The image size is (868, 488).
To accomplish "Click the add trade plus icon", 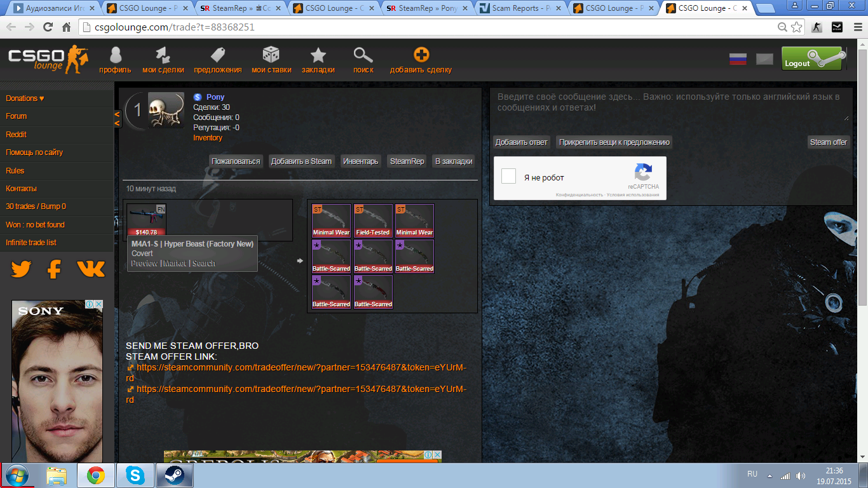I will 421,56.
